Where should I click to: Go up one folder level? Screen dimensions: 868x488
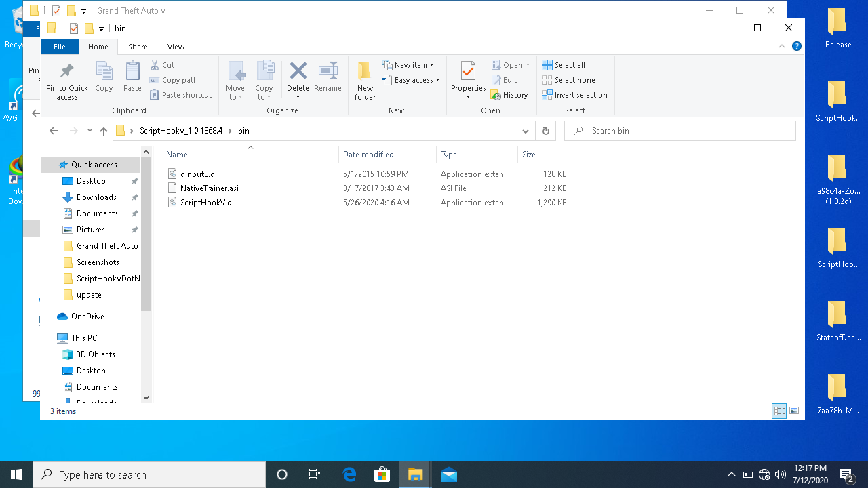click(104, 131)
